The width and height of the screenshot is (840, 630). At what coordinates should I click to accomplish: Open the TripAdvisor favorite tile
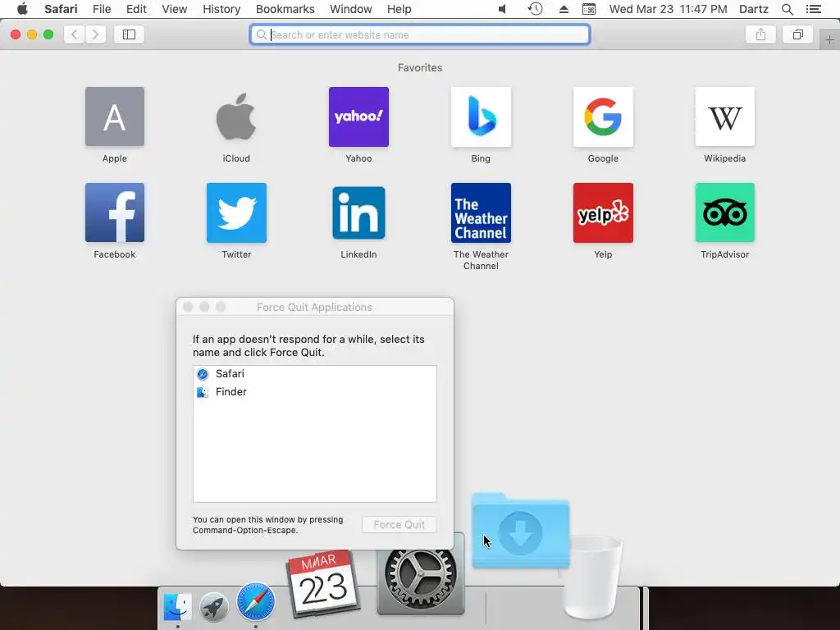(x=725, y=212)
